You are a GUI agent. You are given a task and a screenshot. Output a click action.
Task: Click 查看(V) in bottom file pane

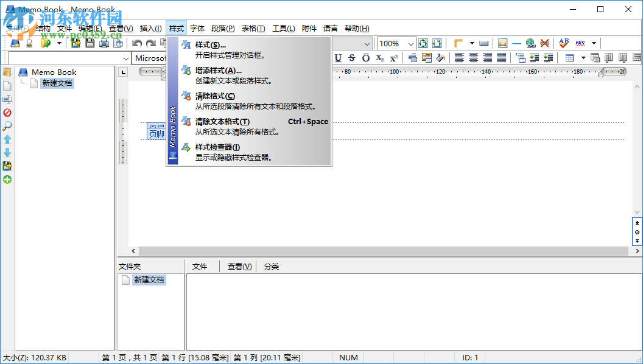239,267
